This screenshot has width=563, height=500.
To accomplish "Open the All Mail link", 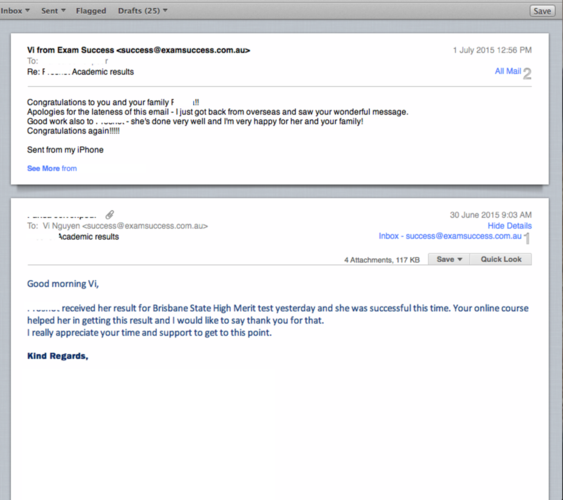I will pyautogui.click(x=508, y=71).
